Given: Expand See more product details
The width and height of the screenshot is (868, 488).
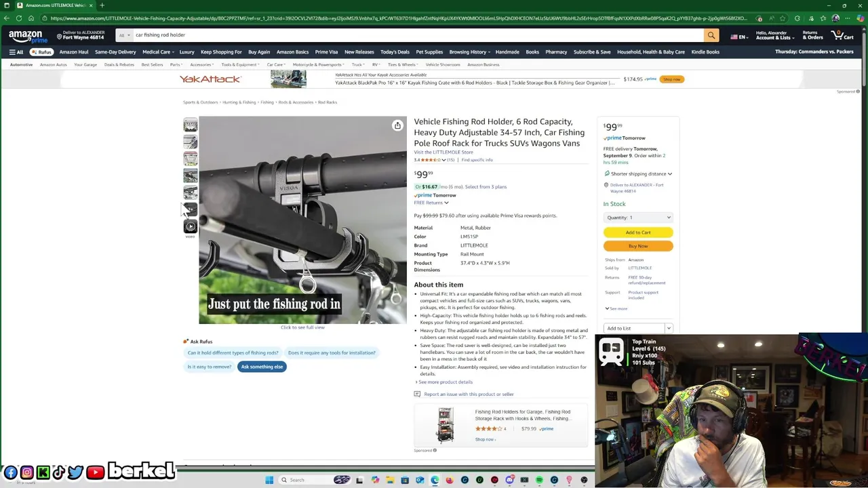Looking at the screenshot, I should pos(444,382).
